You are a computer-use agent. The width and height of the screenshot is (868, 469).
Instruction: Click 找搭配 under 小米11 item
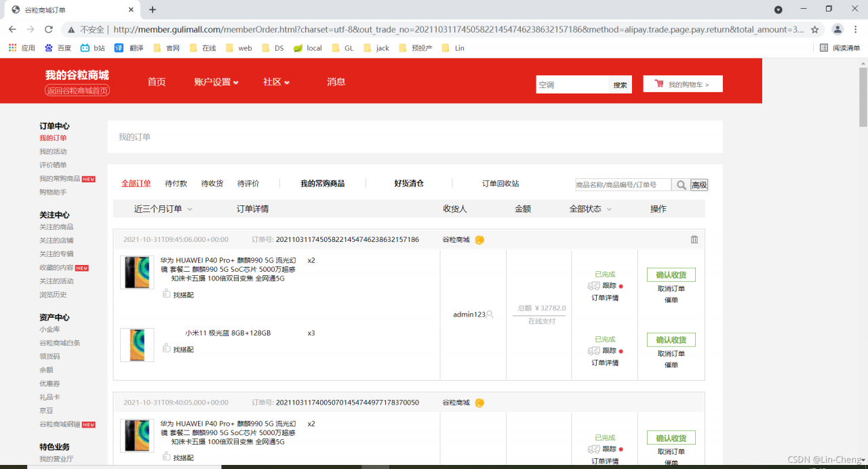(178, 349)
